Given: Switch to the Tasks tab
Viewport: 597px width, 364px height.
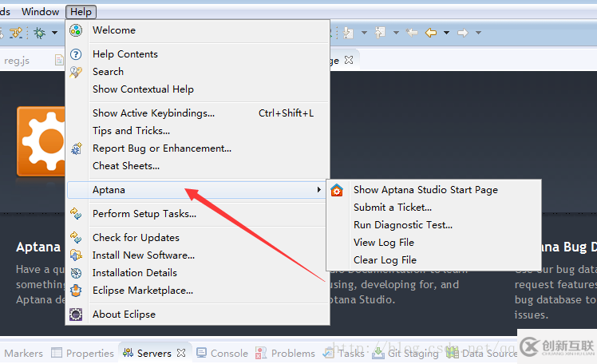Looking at the screenshot, I should point(343,354).
